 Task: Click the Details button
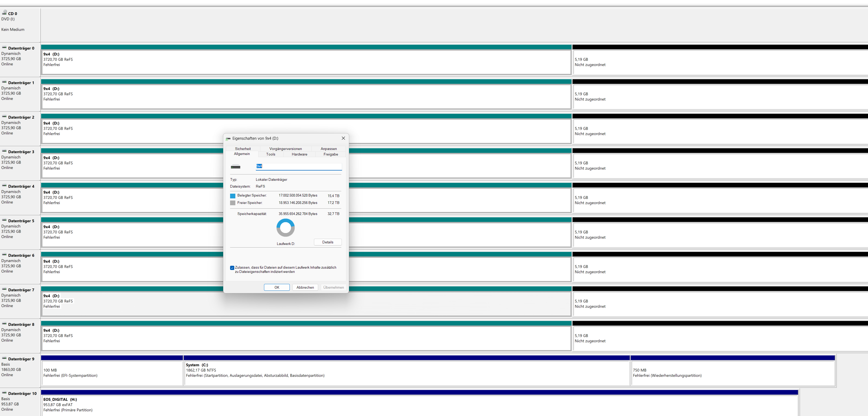click(x=328, y=242)
